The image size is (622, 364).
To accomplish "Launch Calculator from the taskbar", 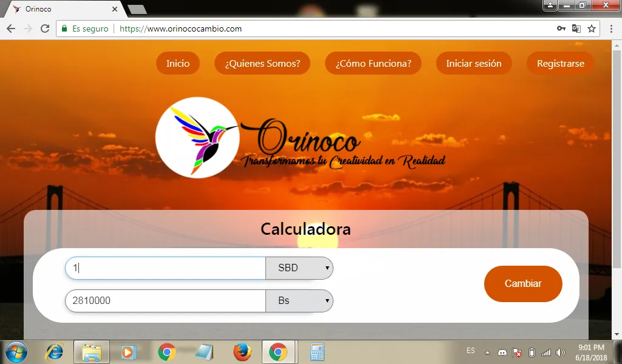I will 317,352.
